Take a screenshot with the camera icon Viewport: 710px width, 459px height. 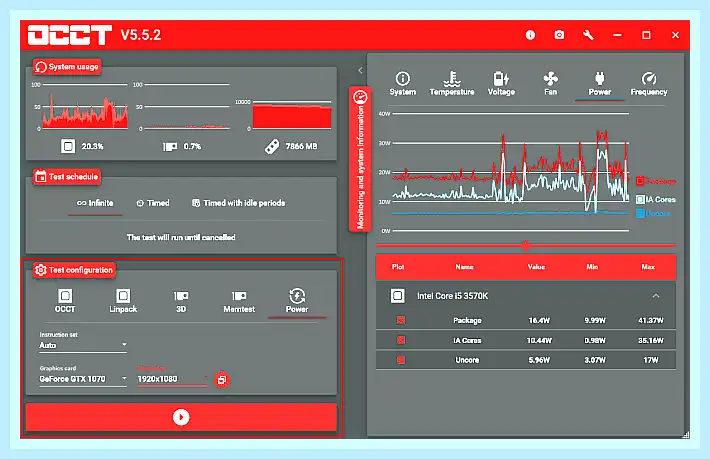click(559, 35)
